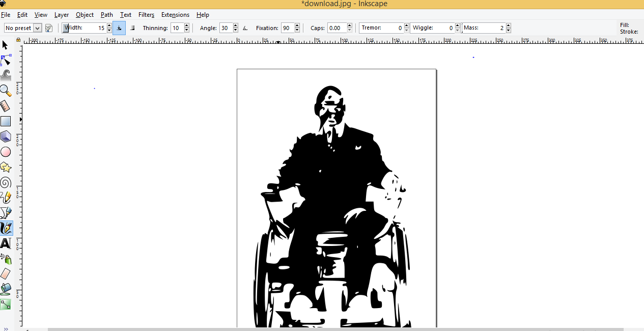Open the Filters menu

click(146, 15)
